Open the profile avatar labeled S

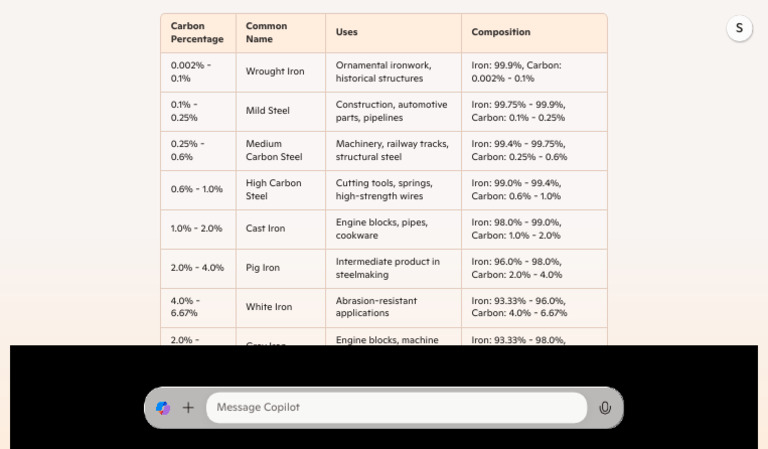[x=739, y=28]
